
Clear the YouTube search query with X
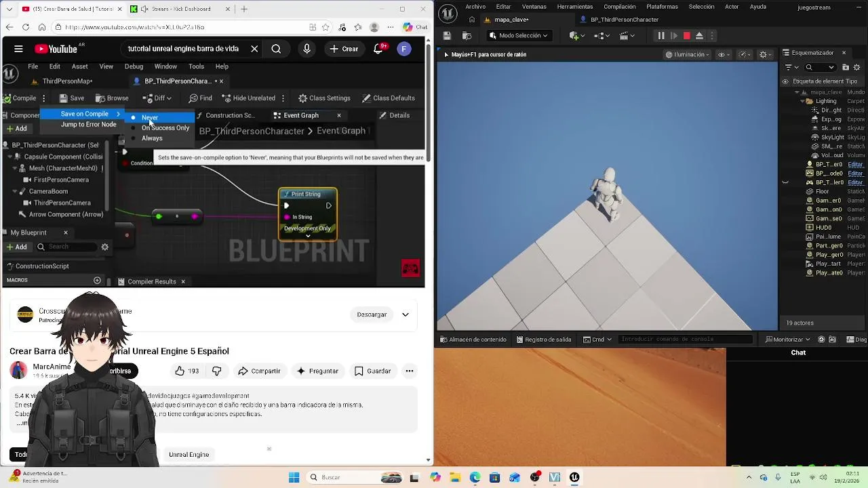254,49
